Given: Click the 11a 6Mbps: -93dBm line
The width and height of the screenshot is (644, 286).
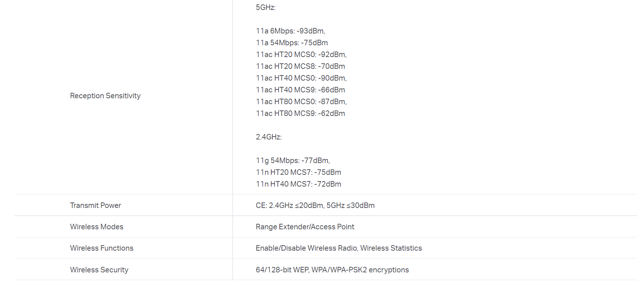Looking at the screenshot, I should (x=290, y=31).
